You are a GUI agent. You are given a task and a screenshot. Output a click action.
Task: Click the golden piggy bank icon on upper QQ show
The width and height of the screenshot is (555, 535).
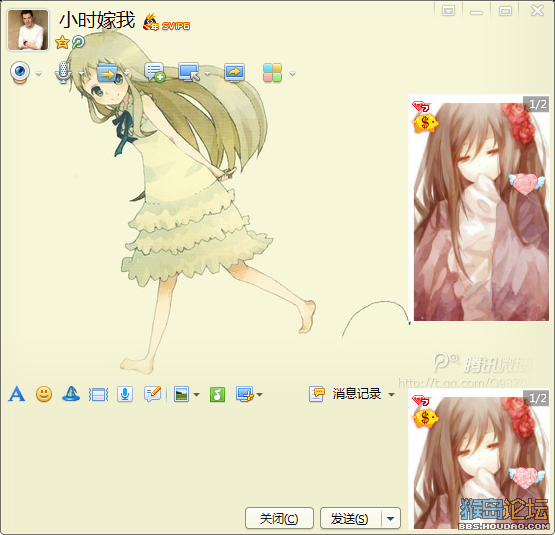point(425,123)
